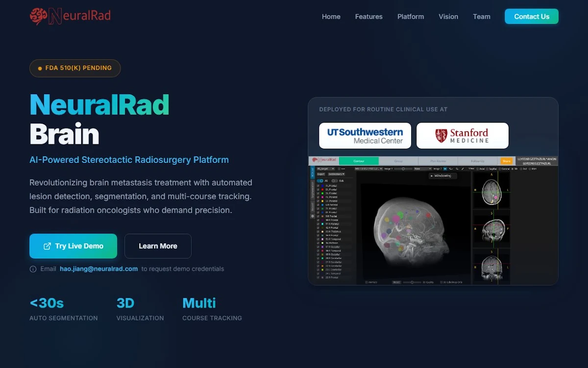Image resolution: width=588 pixels, height=368 pixels.
Task: Go to the Home nav item
Action: tap(331, 17)
